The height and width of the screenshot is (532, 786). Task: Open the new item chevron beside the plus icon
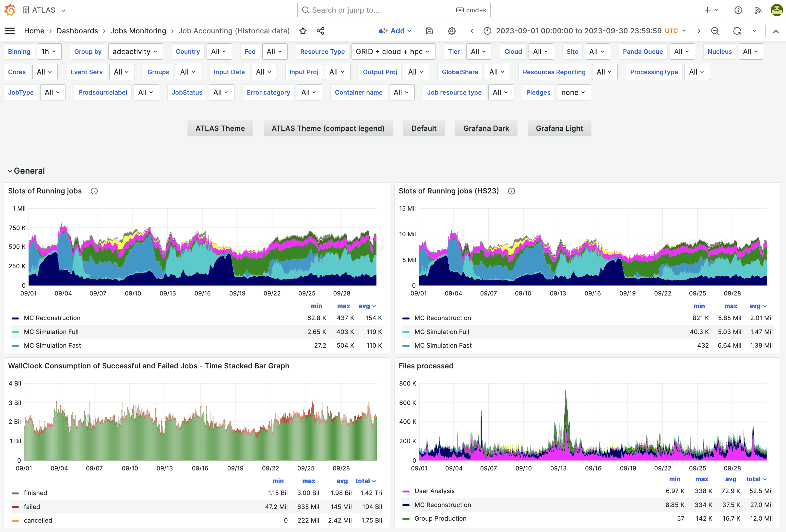[716, 10]
